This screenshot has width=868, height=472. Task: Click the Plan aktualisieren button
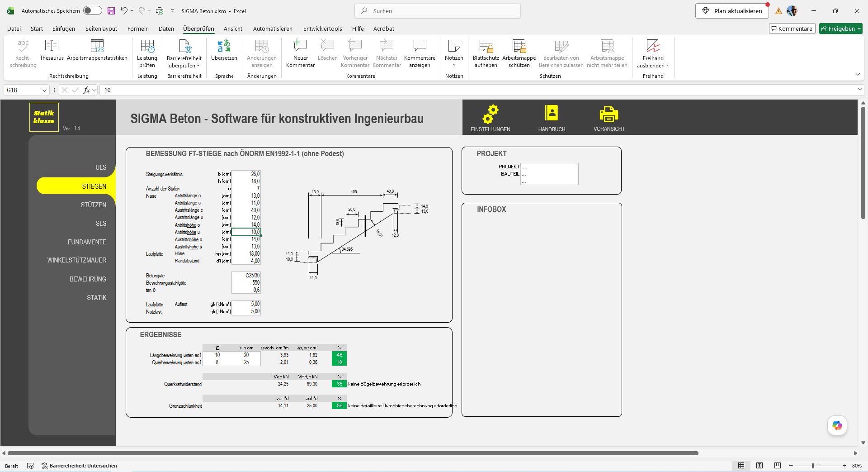point(732,11)
